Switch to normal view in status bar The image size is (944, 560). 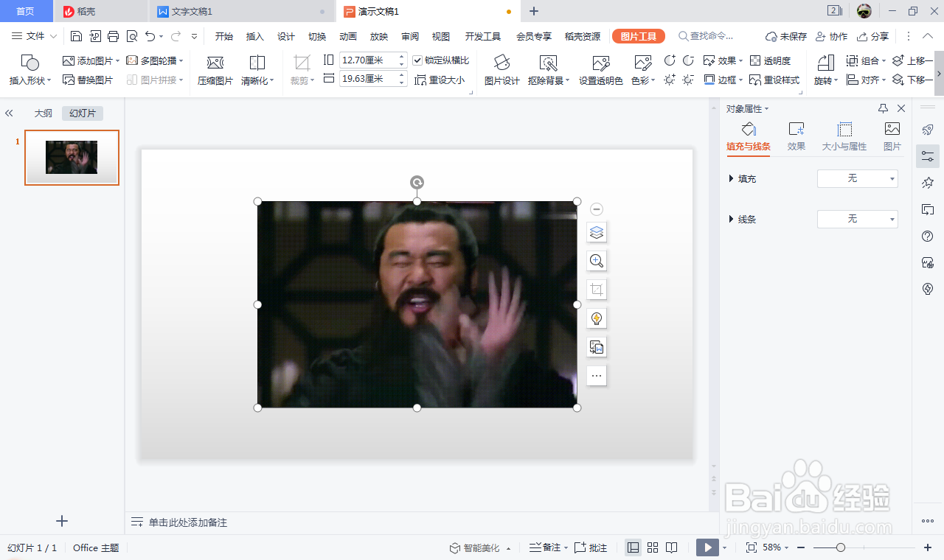(x=633, y=547)
